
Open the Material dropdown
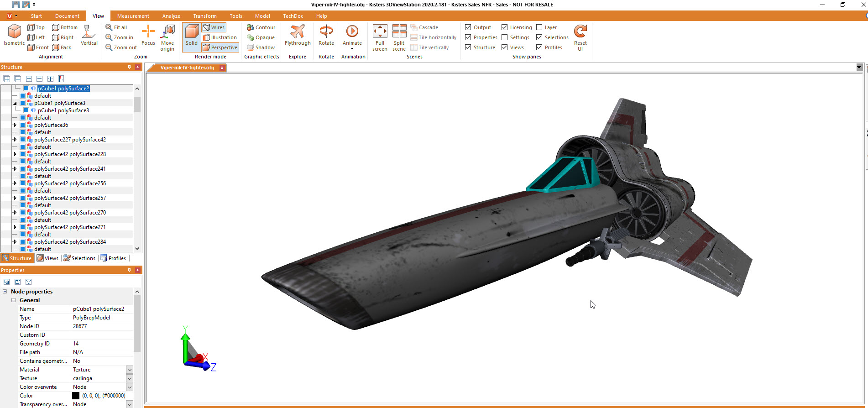(x=130, y=370)
